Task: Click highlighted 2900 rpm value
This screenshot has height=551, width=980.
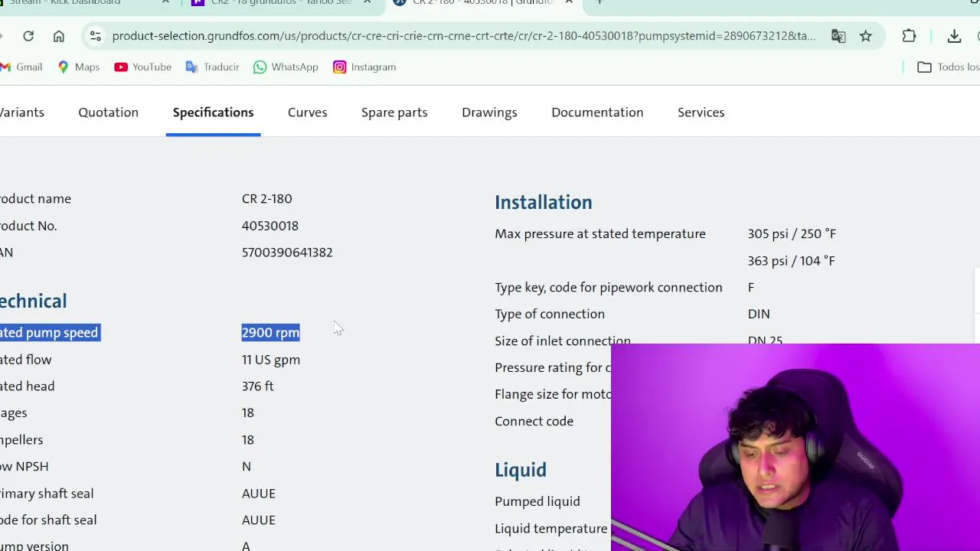Action: click(270, 333)
